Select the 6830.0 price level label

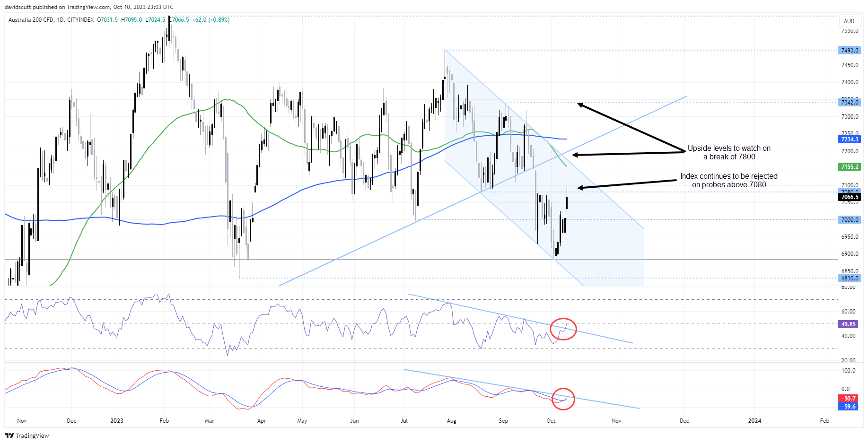coord(850,278)
